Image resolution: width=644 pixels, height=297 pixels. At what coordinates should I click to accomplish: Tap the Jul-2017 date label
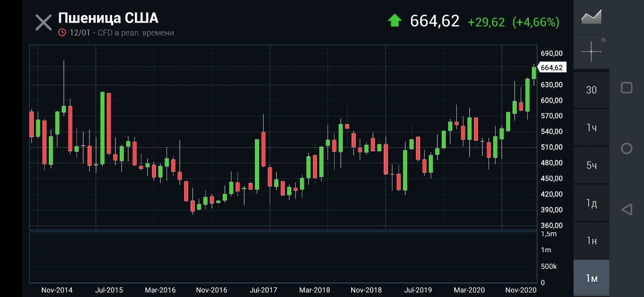[x=264, y=290]
